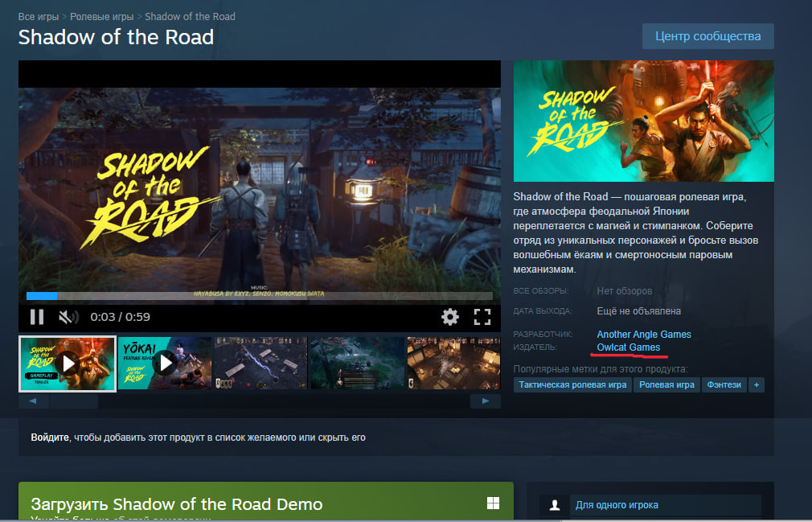The image size is (812, 522).
Task: Click the video time 0:03 / 0:59
Action: (x=120, y=317)
